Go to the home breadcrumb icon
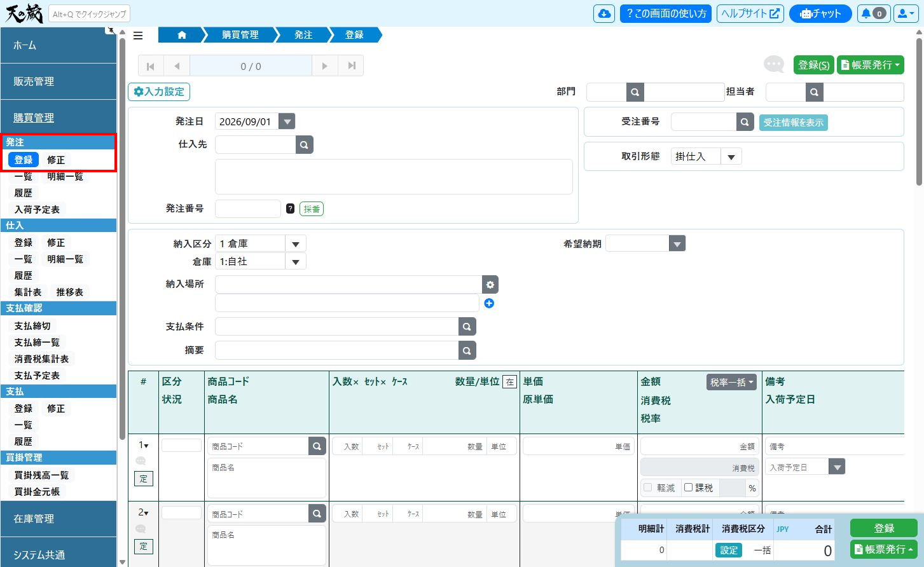This screenshot has height=567, width=924. [182, 35]
